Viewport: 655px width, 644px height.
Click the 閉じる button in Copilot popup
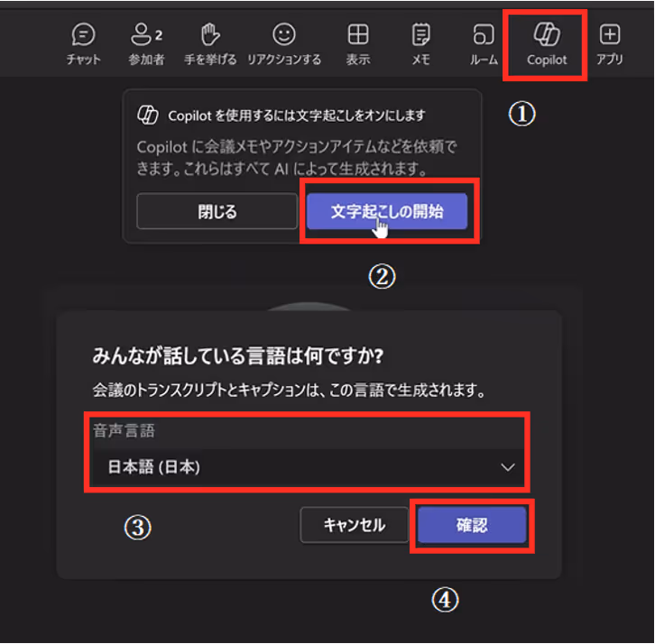tap(217, 211)
